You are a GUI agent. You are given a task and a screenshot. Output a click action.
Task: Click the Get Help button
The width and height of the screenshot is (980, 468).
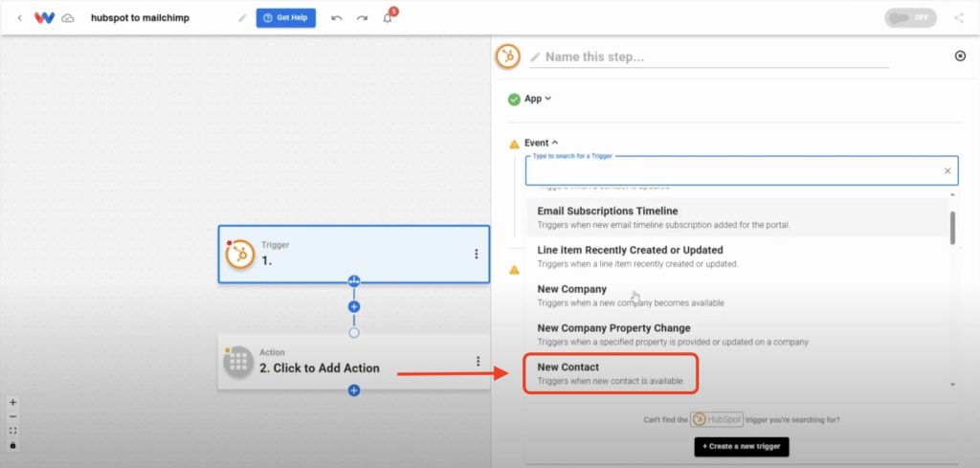(285, 18)
